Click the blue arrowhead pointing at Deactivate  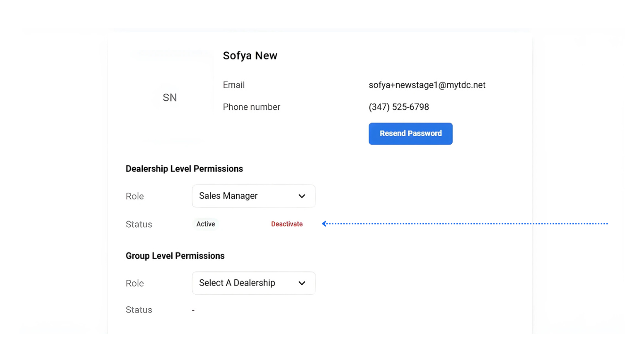pos(324,224)
